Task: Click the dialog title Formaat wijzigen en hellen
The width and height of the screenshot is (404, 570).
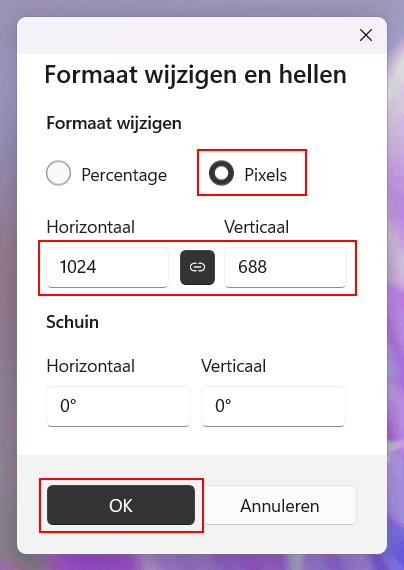Action: [x=196, y=75]
